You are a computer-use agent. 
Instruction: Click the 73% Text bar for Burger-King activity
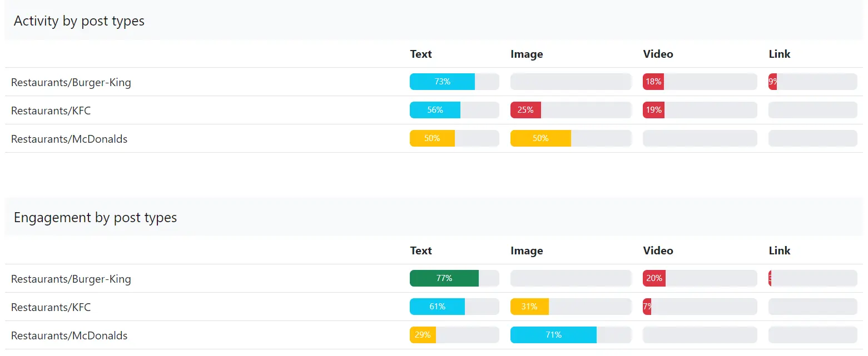tap(442, 82)
